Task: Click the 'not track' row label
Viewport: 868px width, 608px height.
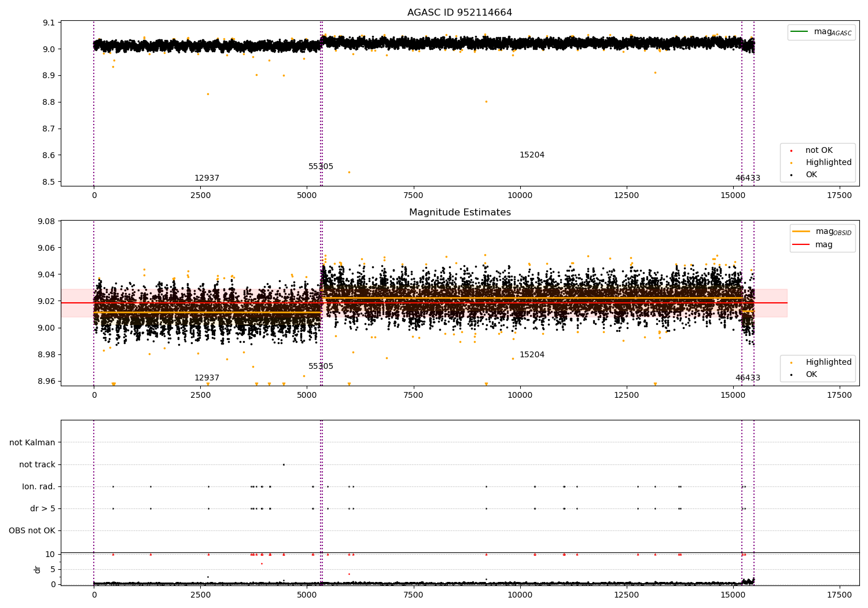Action: (37, 464)
